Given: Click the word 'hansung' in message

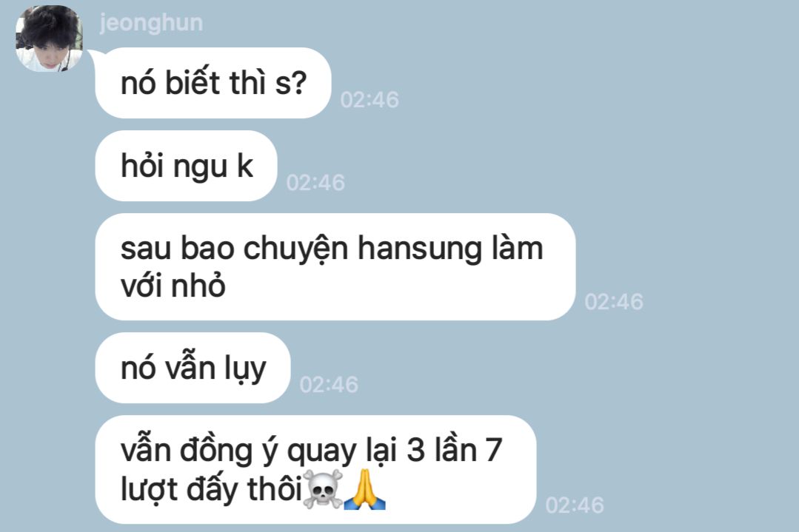Looking at the screenshot, I should (x=419, y=249).
